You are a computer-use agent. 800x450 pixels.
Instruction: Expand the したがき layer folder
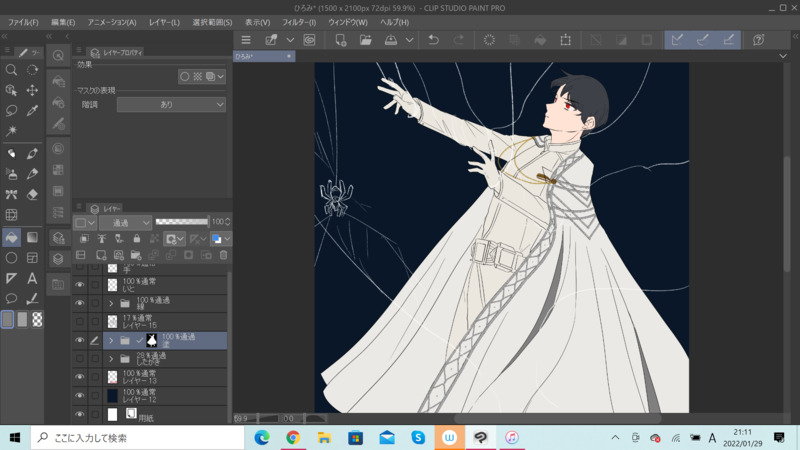coord(111,359)
